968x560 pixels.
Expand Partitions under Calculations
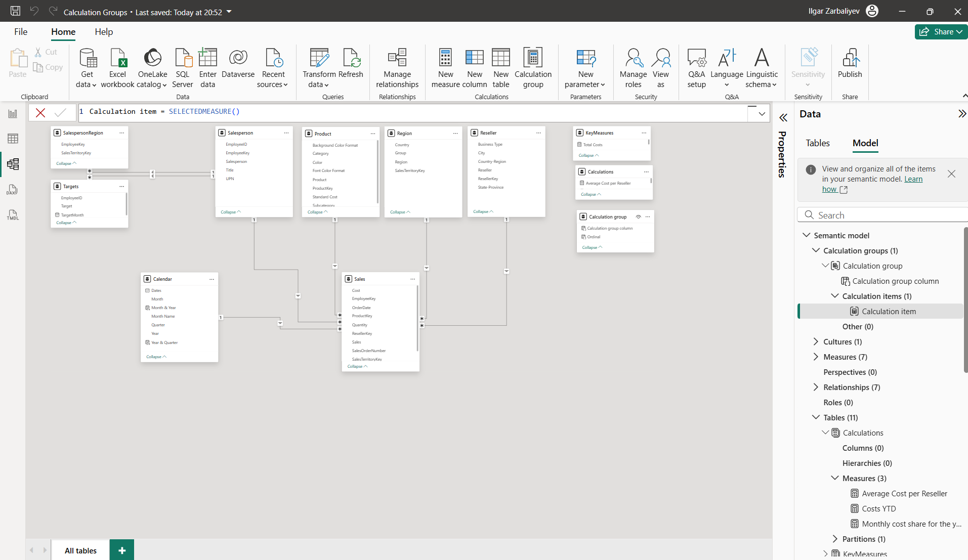pos(835,539)
